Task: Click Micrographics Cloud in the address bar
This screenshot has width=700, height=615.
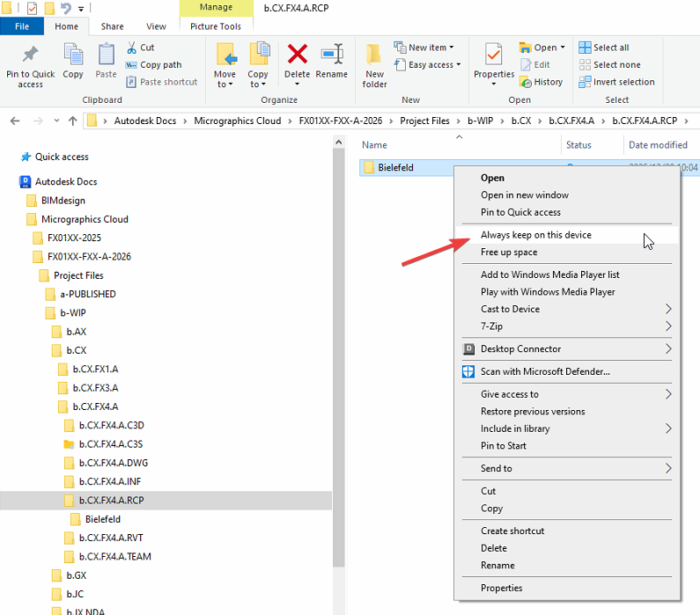Action: (238, 121)
